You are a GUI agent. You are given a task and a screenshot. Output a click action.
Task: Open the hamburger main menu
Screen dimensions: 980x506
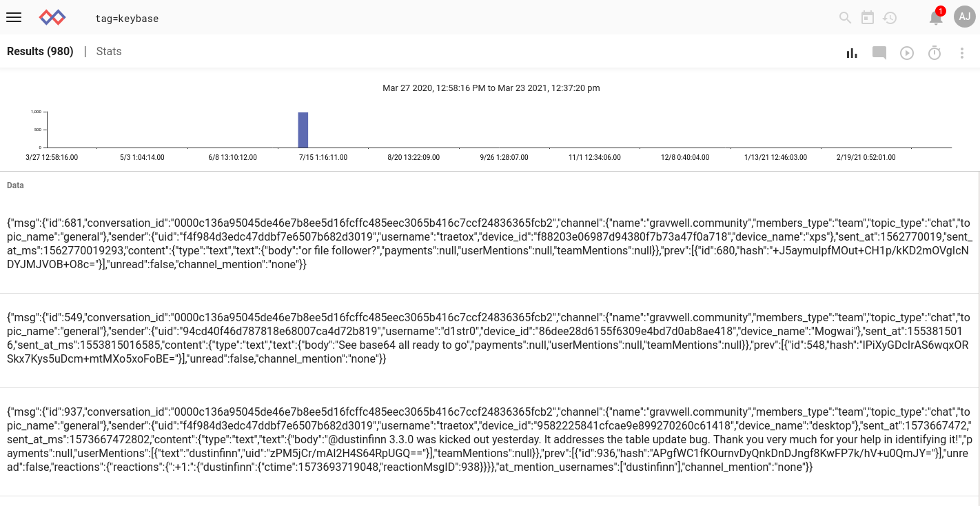point(14,17)
